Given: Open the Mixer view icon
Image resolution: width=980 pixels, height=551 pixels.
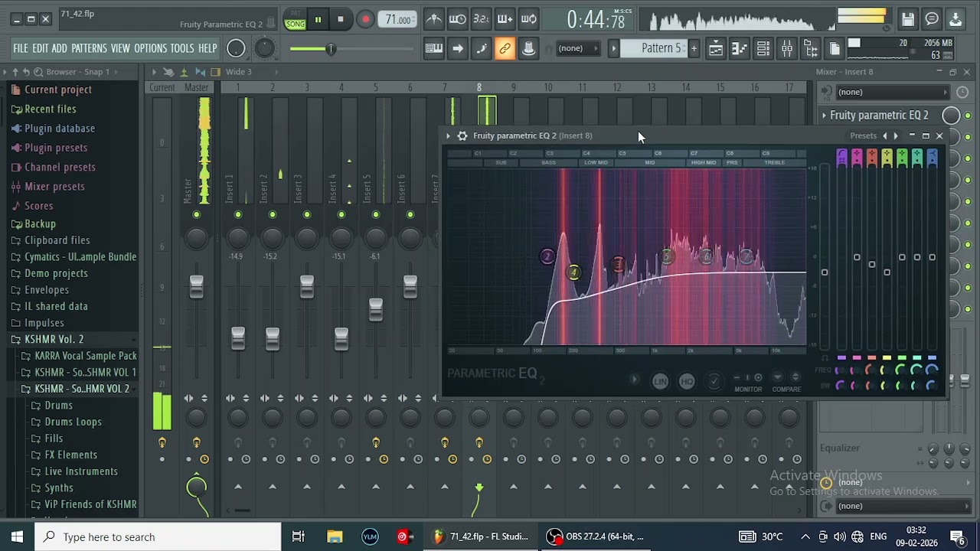Looking at the screenshot, I should click(787, 48).
